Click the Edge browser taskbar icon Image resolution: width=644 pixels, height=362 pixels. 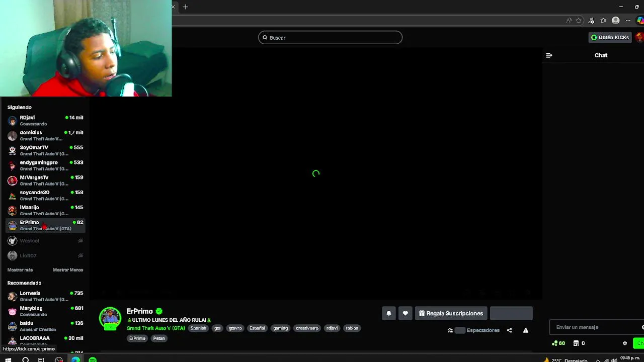pos(75,359)
